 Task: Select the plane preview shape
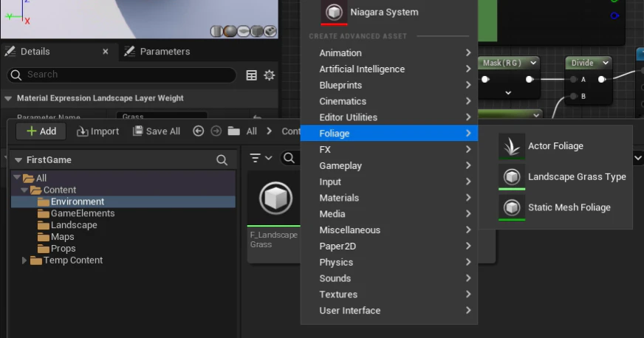(x=244, y=31)
